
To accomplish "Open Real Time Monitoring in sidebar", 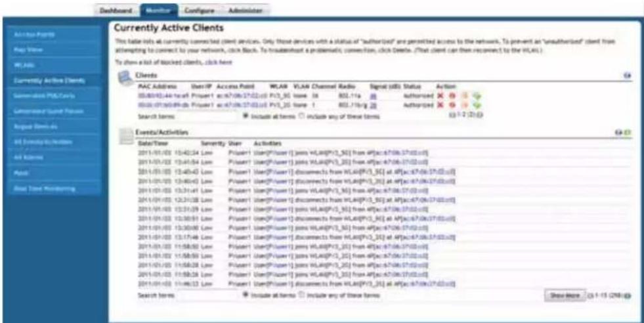I will click(x=54, y=188).
